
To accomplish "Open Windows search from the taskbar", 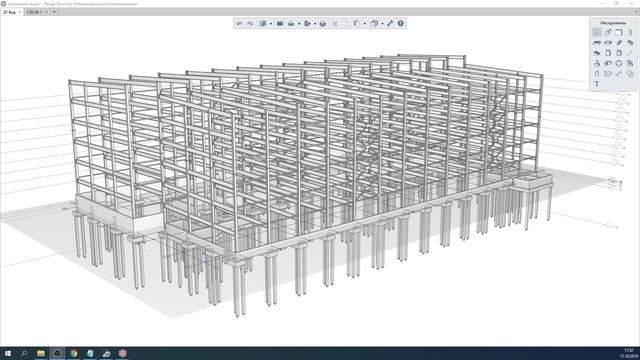I will point(24,353).
